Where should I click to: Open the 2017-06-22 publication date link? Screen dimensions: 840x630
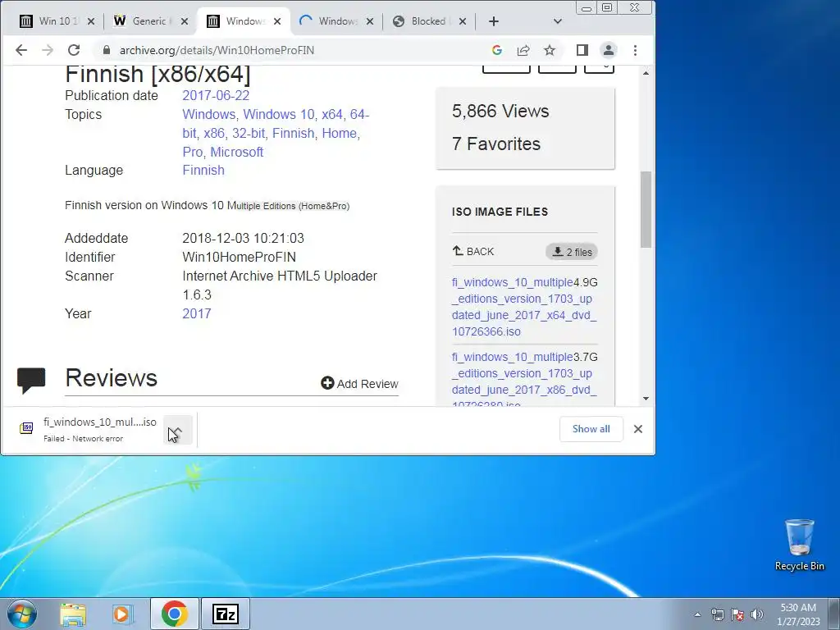coord(216,95)
